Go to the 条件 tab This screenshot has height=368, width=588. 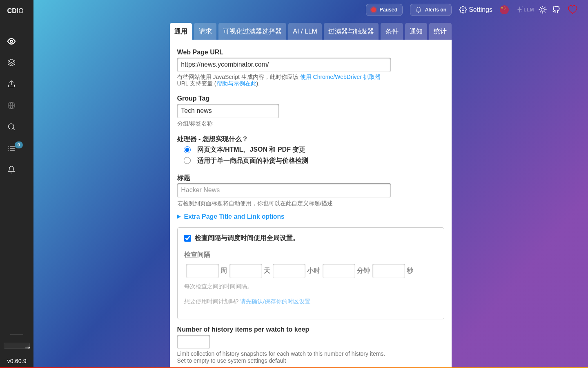pos(392,31)
